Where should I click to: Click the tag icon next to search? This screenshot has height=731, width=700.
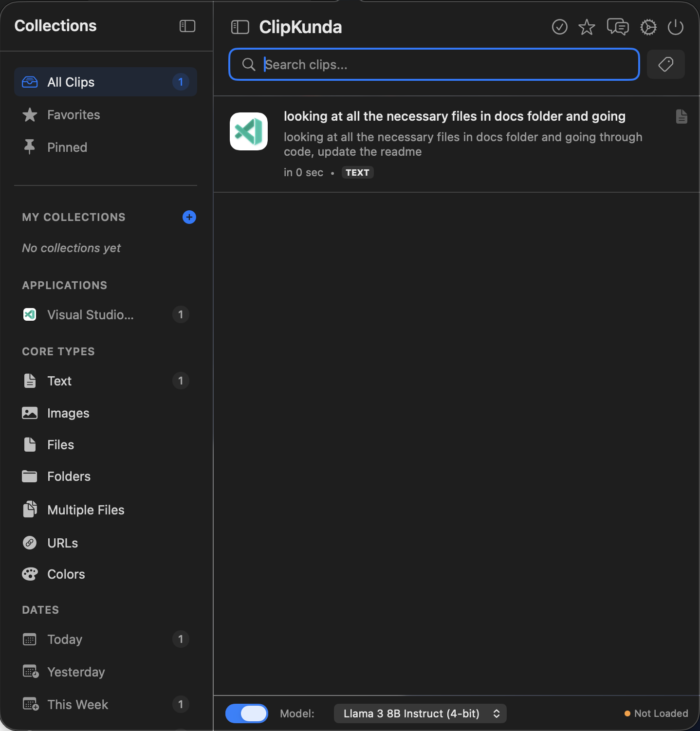(665, 64)
